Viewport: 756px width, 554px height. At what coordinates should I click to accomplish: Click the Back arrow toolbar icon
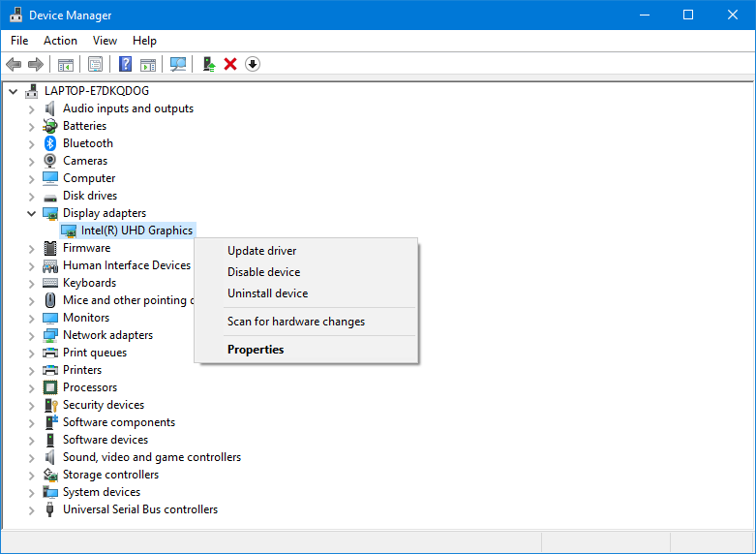click(14, 64)
